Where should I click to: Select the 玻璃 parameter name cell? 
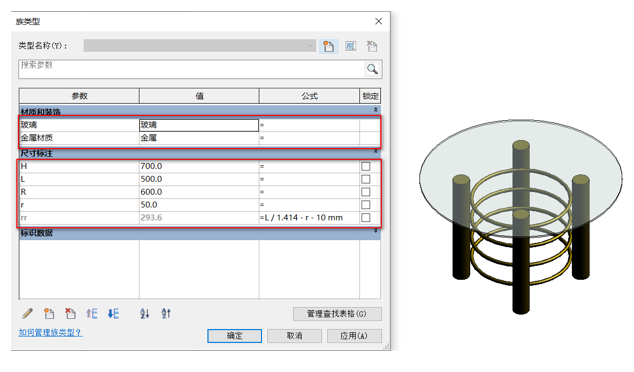[79, 125]
